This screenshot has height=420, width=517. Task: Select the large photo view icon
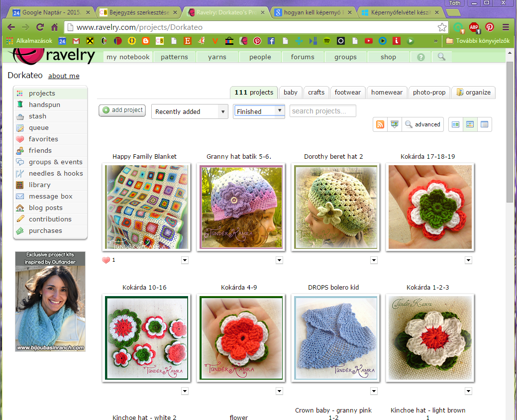click(x=455, y=124)
